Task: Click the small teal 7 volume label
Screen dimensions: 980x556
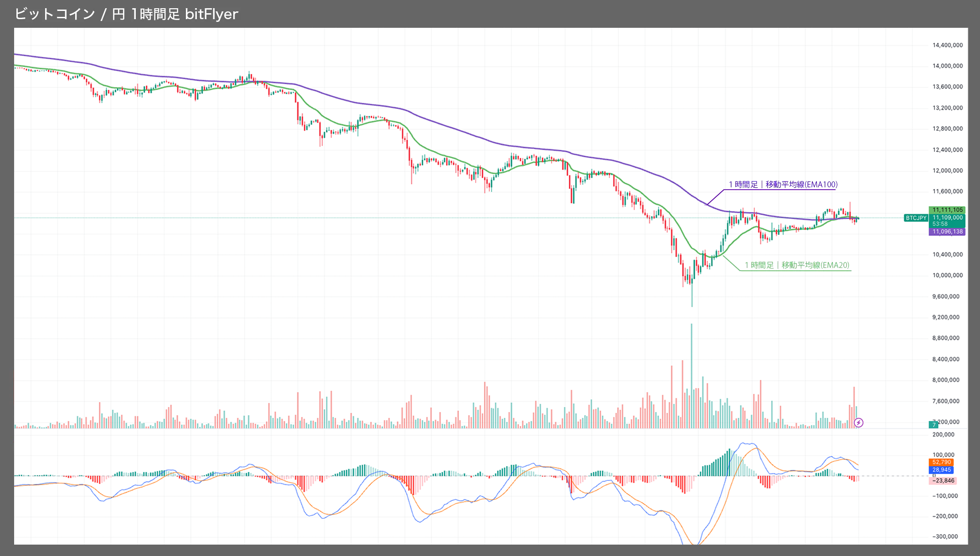Action: pos(934,425)
